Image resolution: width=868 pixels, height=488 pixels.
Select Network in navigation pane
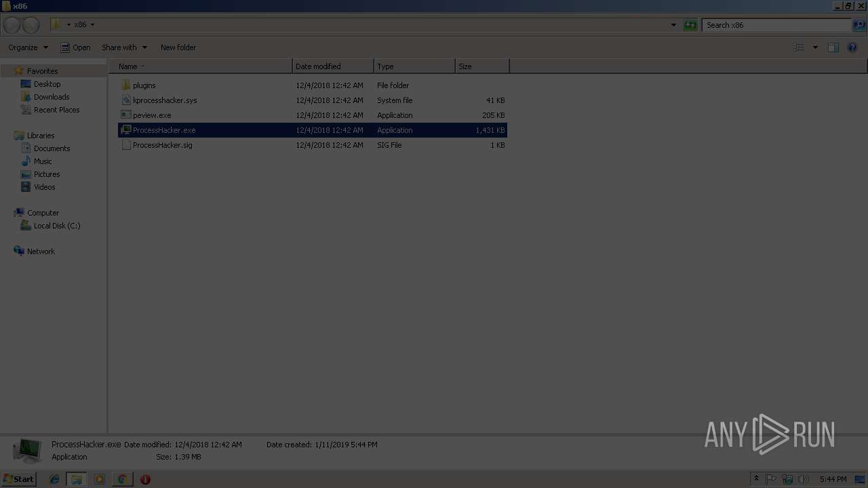41,251
